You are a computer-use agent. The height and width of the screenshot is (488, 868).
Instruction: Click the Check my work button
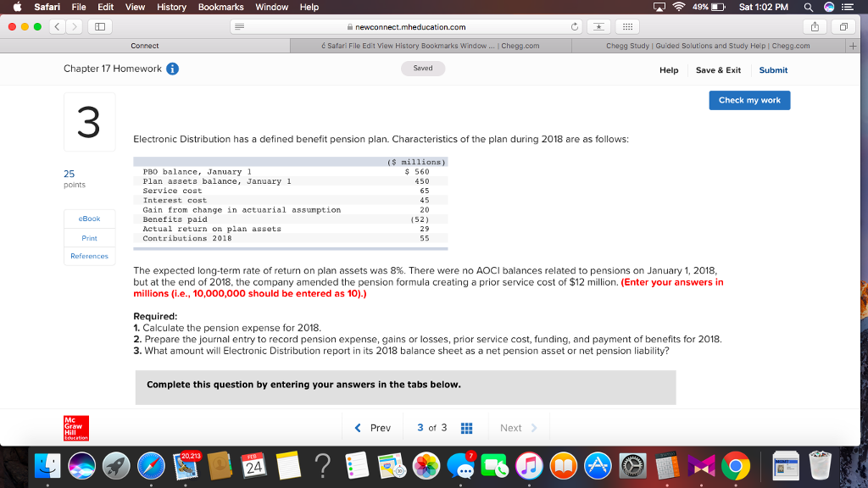pyautogui.click(x=748, y=100)
